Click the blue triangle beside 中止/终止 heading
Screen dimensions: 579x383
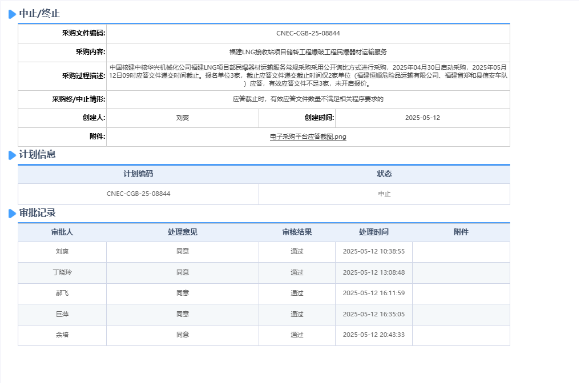(12, 14)
